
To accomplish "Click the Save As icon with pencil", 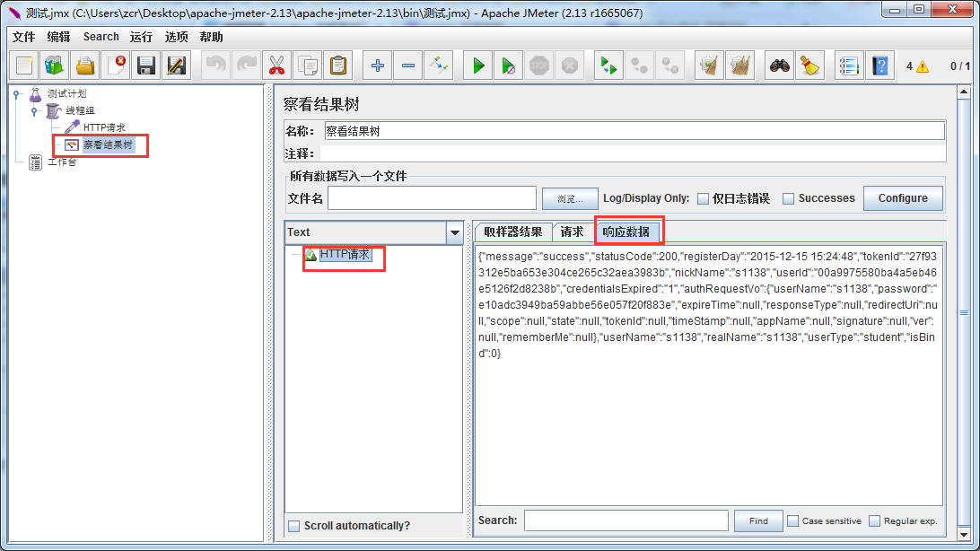I will tap(177, 66).
